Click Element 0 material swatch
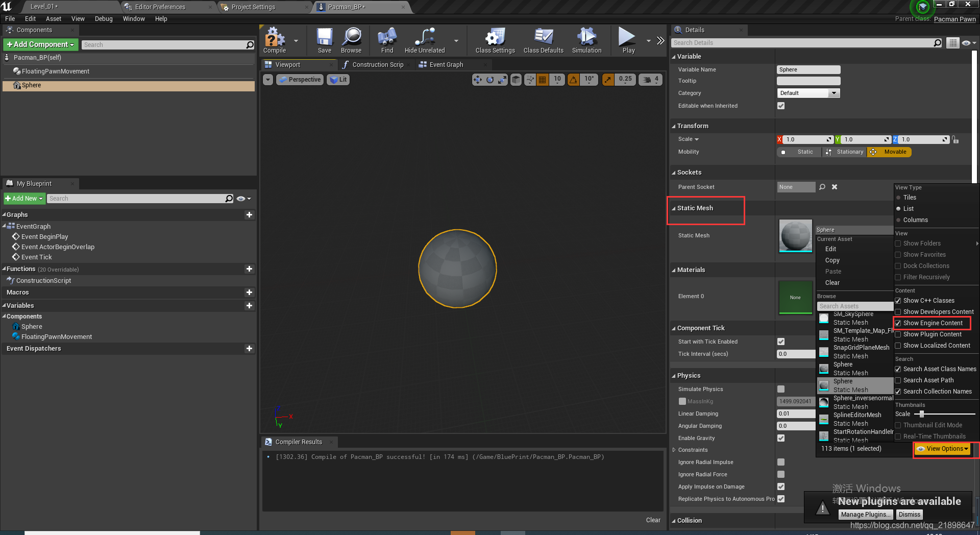Image resolution: width=980 pixels, height=535 pixels. [795, 297]
